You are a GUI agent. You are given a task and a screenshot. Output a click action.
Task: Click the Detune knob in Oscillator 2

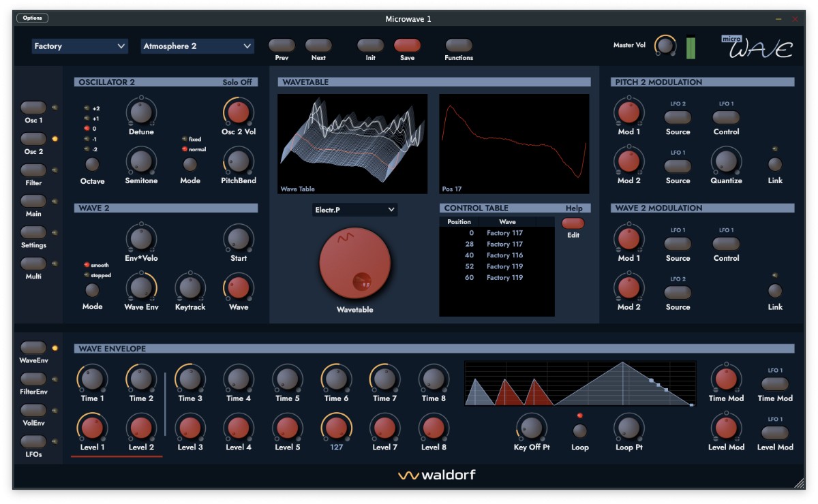141,113
